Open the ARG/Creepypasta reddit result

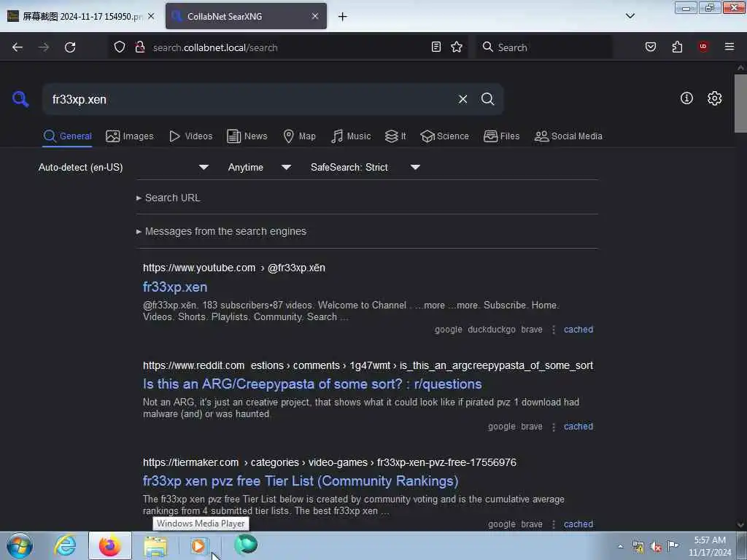tap(312, 384)
